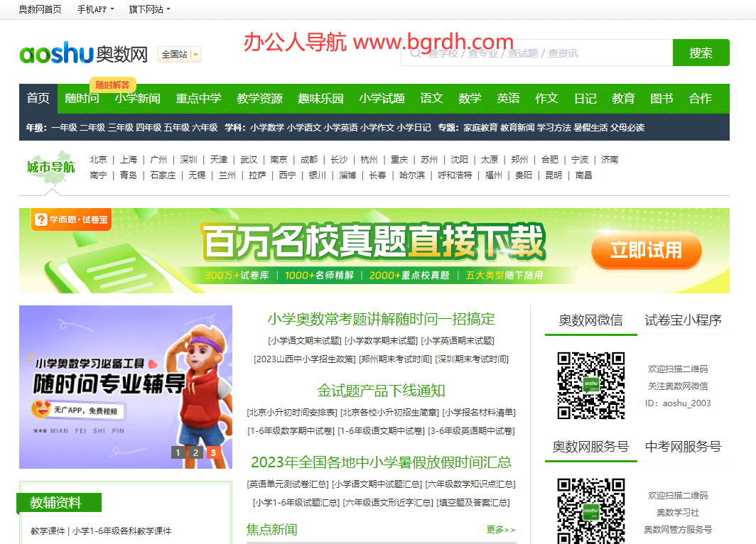This screenshot has height=544, width=756.
Task: Switch to the 小学试题 tab
Action: coord(382,99)
